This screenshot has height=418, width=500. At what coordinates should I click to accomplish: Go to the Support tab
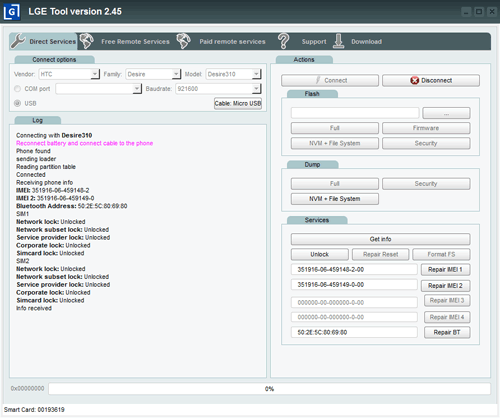(x=314, y=42)
